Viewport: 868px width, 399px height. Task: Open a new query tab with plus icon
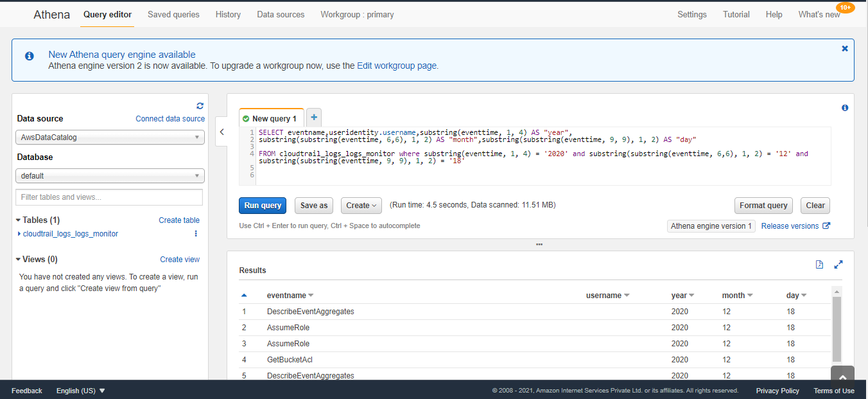point(313,117)
